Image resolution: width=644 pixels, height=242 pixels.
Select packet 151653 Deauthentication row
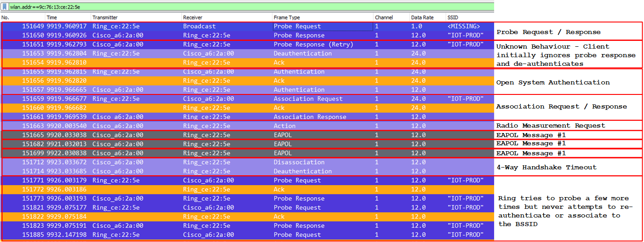pos(247,54)
